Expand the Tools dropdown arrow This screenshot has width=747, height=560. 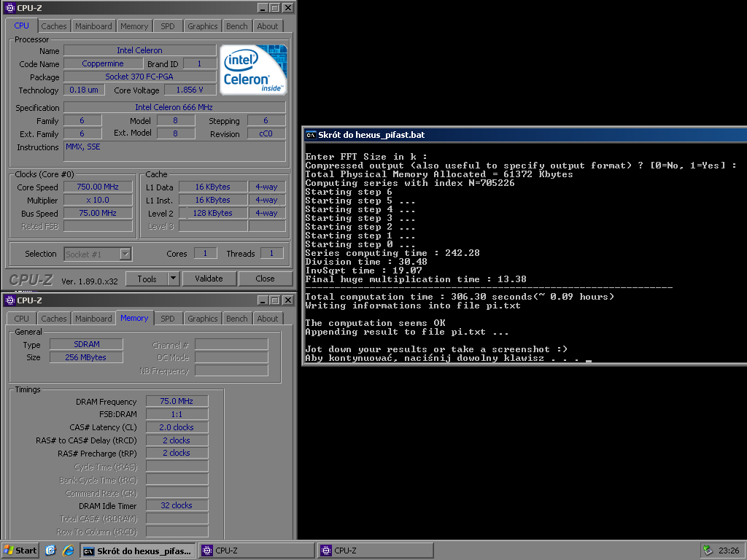(x=174, y=279)
